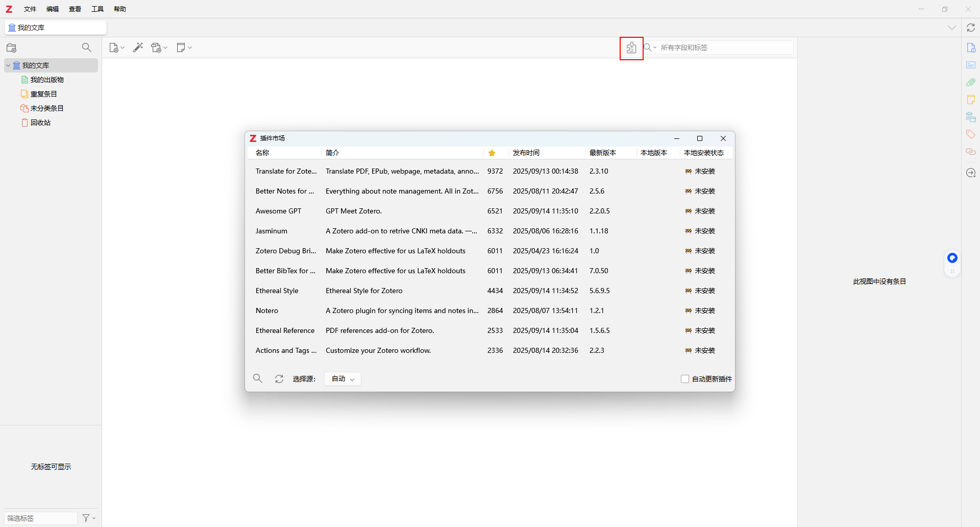Open the tab list chevron near top-right

coord(952,28)
